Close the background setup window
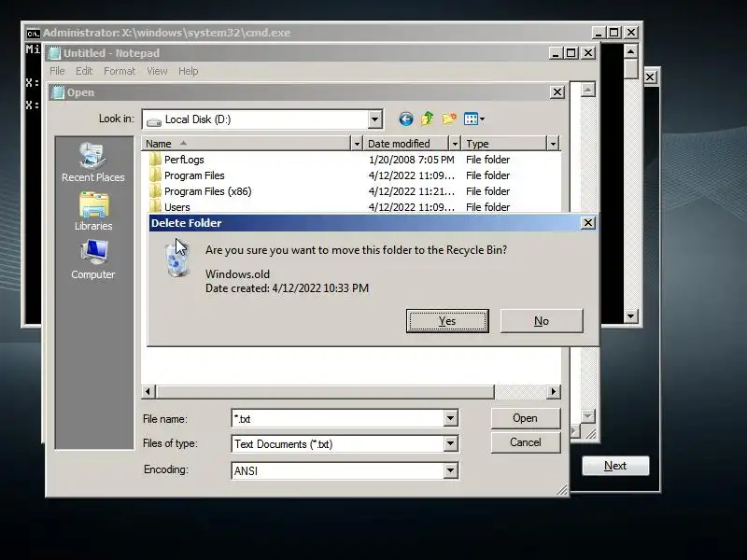Screen dimensions: 747x560 (x=650, y=77)
